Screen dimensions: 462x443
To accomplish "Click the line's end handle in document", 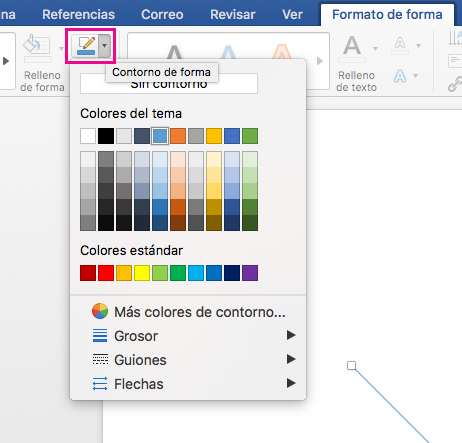I will [x=351, y=366].
